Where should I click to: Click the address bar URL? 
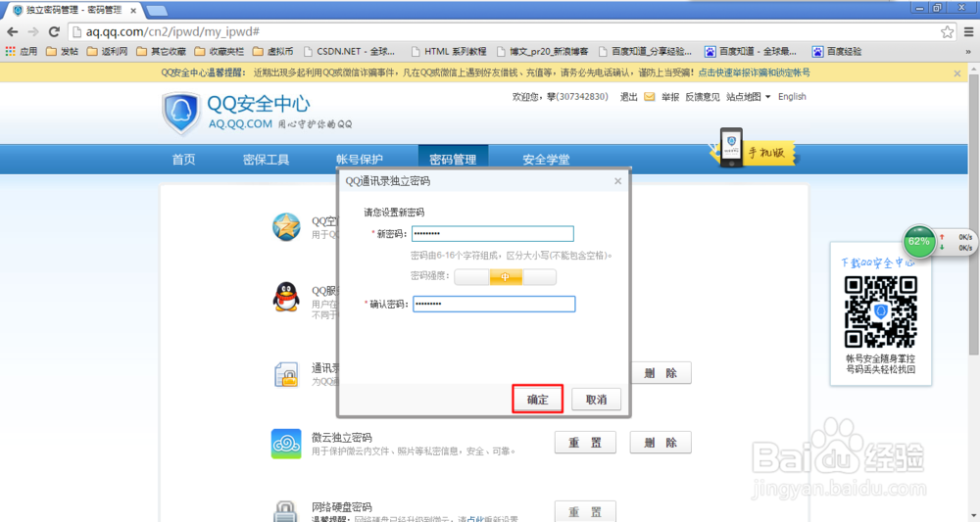pyautogui.click(x=172, y=31)
